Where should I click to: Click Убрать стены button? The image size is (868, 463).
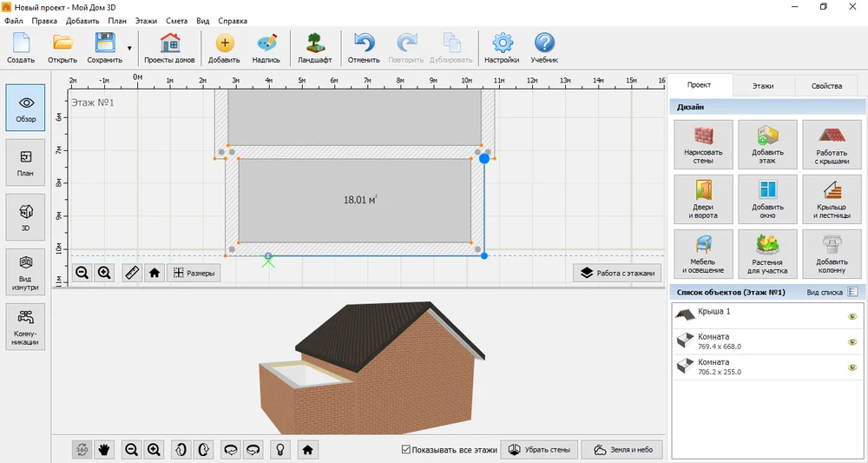pos(539,450)
